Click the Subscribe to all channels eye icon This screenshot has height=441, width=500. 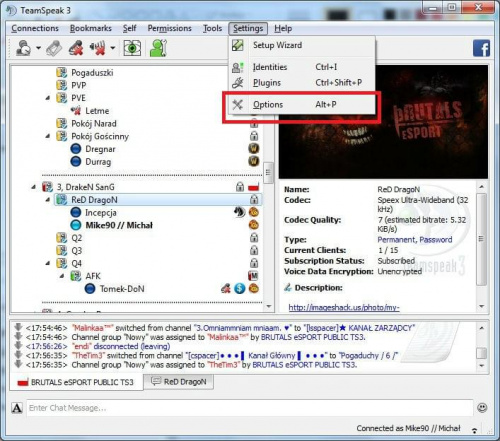[x=132, y=48]
